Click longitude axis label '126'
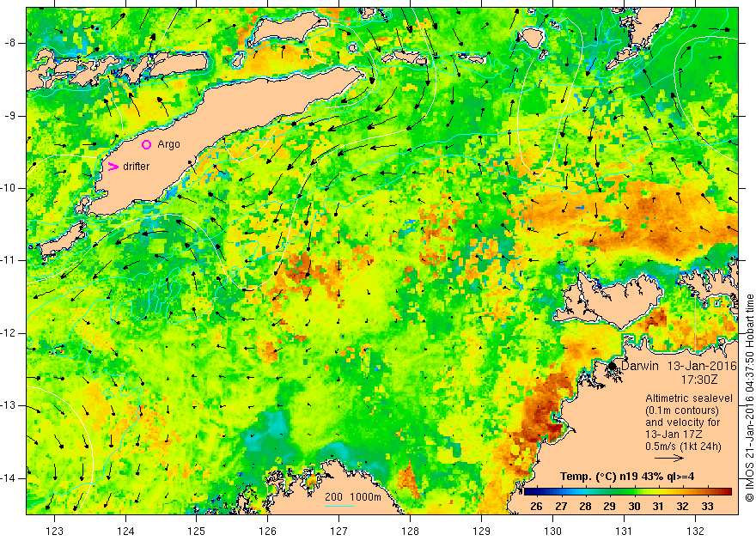 267,532
